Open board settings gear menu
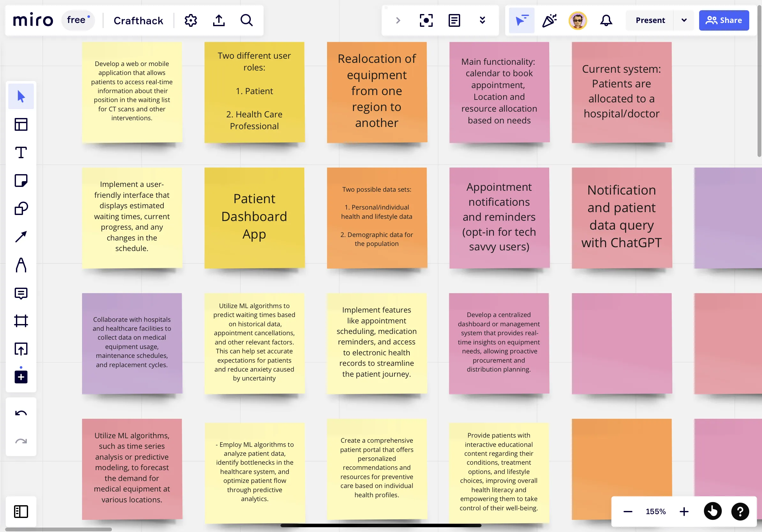Image resolution: width=762 pixels, height=532 pixels. tap(190, 20)
